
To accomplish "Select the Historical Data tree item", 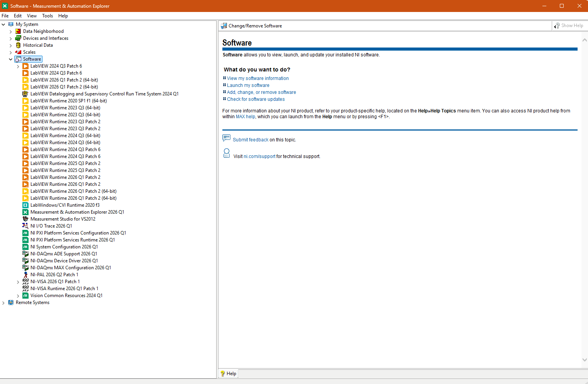I will pos(38,45).
